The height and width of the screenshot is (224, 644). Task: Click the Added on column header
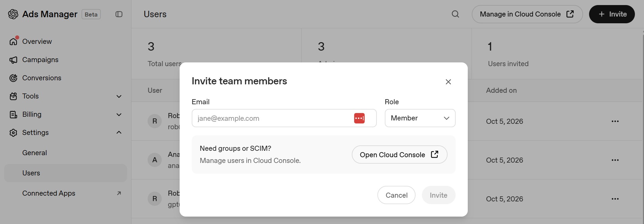tap(501, 90)
